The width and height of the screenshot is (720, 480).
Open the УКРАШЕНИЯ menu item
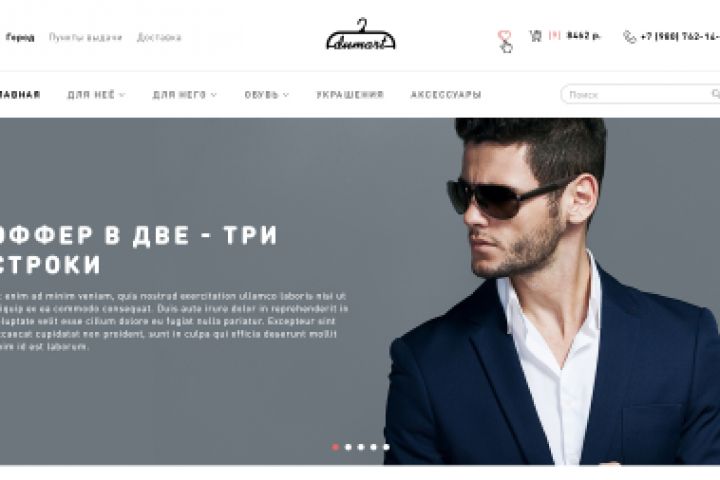350,95
